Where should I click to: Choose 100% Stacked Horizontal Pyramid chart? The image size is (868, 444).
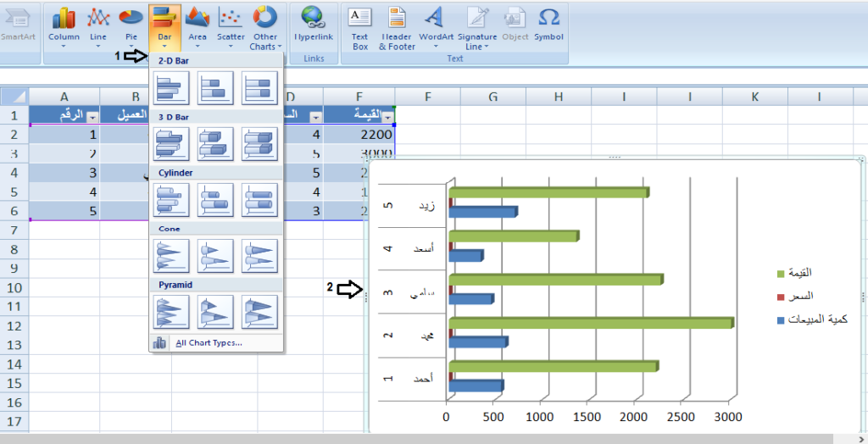[x=259, y=312]
